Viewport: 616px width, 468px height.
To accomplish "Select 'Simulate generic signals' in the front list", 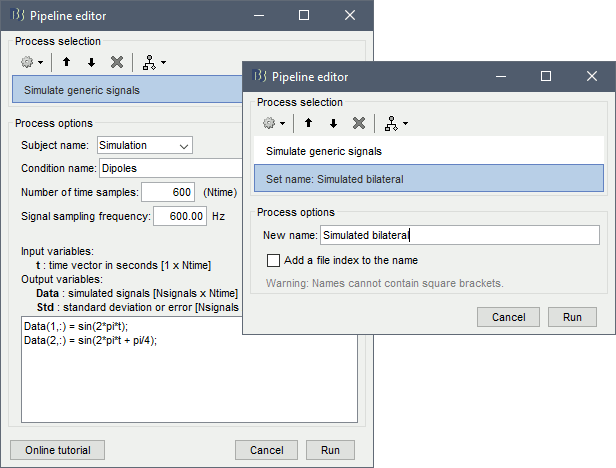I will pyautogui.click(x=428, y=151).
